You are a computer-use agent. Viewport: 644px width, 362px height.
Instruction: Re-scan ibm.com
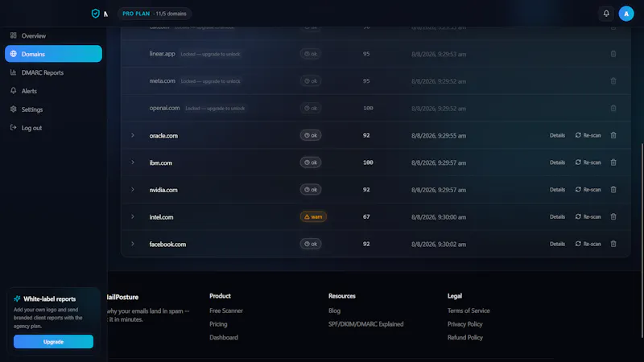click(x=588, y=162)
